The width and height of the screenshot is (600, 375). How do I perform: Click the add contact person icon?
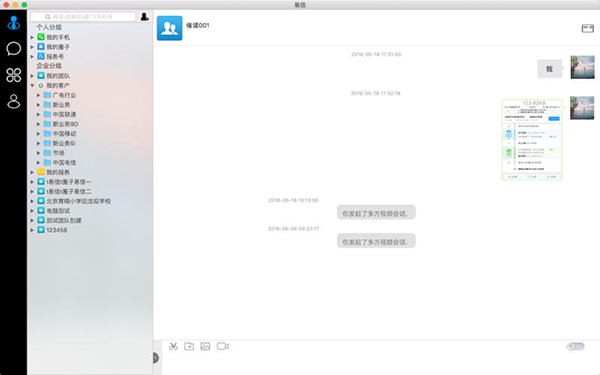click(145, 17)
